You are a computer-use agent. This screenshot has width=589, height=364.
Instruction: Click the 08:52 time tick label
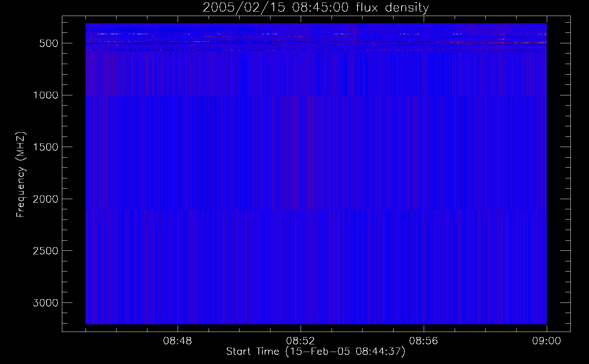point(301,341)
